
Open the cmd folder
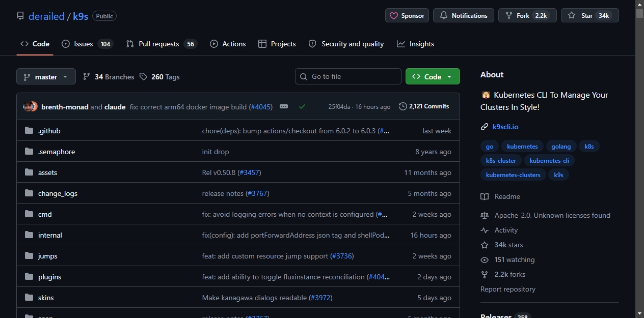(x=45, y=214)
